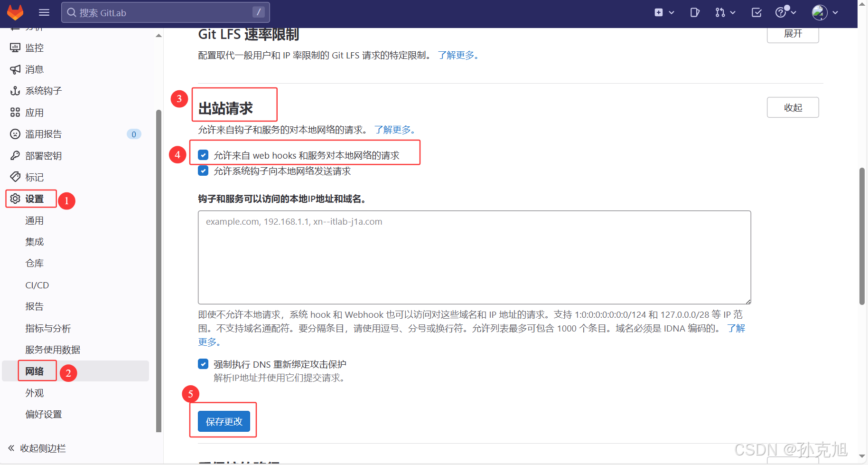The height and width of the screenshot is (465, 868).
Task: Click the 标记 label icon
Action: 15,177
